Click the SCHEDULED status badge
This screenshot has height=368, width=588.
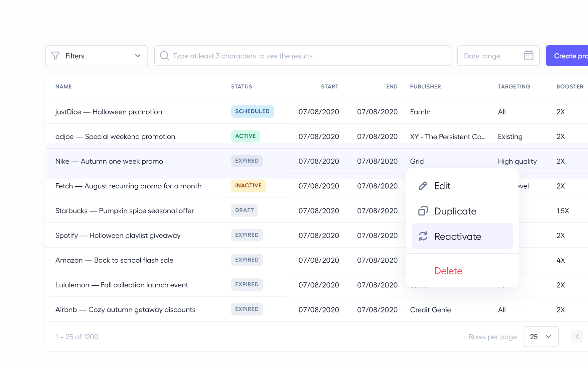pos(252,111)
